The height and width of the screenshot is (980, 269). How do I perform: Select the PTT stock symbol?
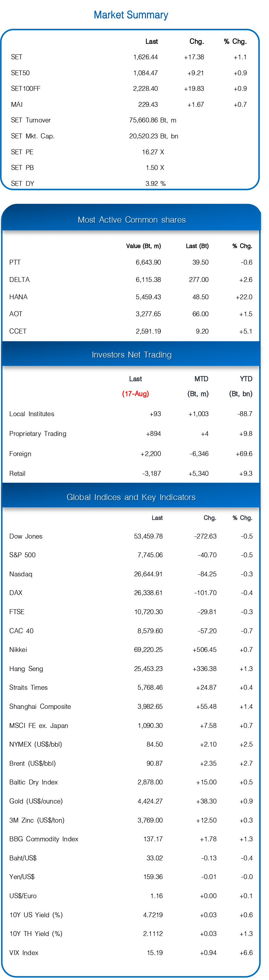pyautogui.click(x=15, y=263)
